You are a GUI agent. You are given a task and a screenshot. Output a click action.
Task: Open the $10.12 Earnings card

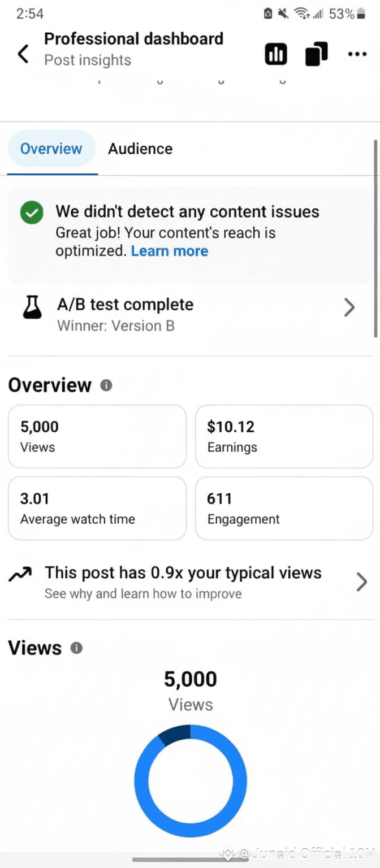click(284, 436)
